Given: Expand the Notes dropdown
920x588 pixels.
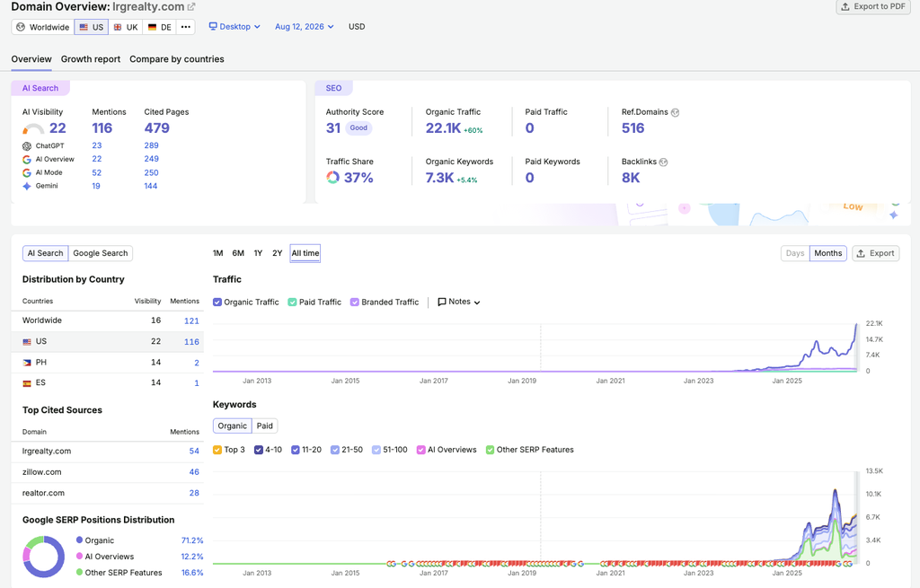Looking at the screenshot, I should coord(459,302).
